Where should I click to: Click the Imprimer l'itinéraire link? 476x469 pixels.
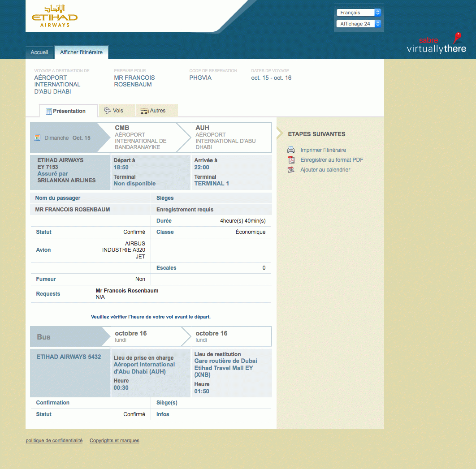[x=323, y=150]
